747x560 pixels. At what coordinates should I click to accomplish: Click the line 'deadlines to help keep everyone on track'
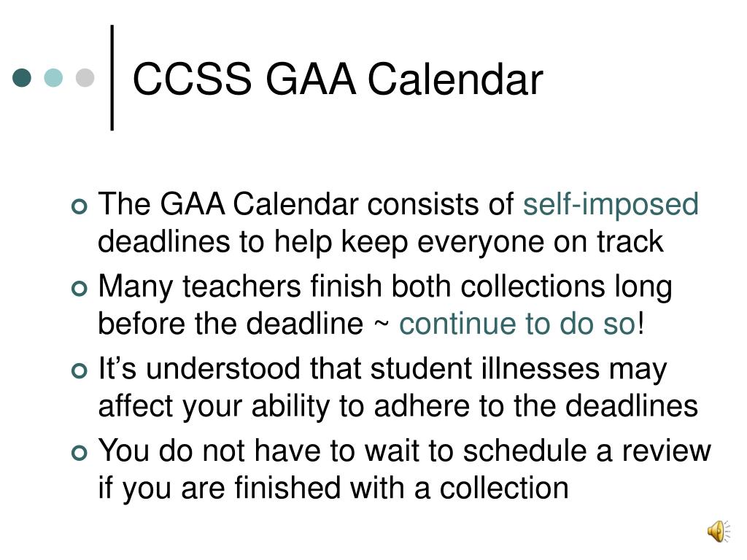coord(380,242)
